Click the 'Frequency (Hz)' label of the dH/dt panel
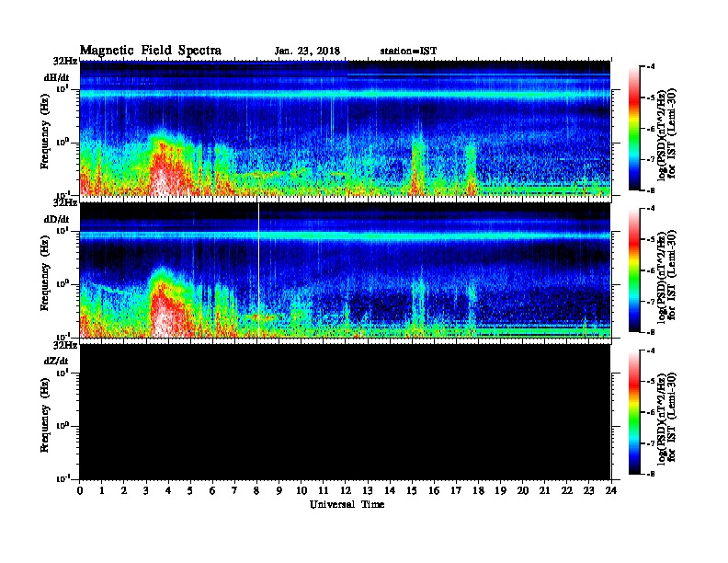This screenshot has width=728, height=563. (44, 132)
